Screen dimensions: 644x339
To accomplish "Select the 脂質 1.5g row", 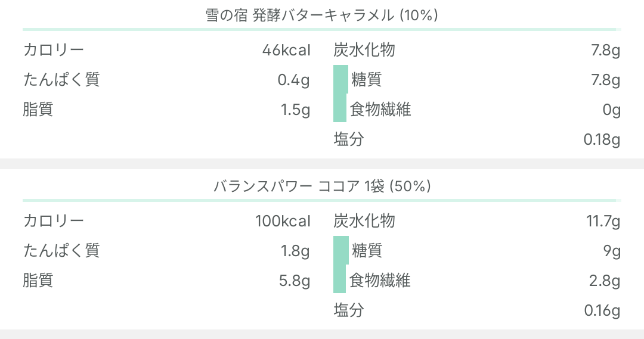I will (x=166, y=110).
